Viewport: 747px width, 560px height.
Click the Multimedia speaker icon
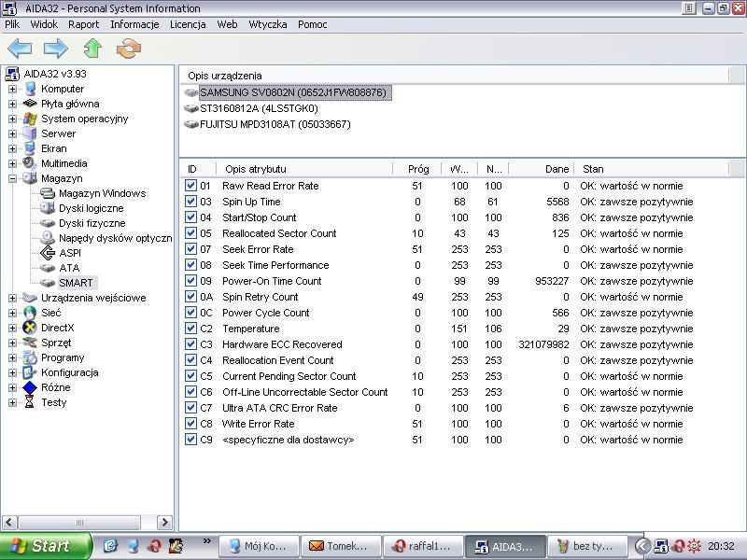point(30,163)
